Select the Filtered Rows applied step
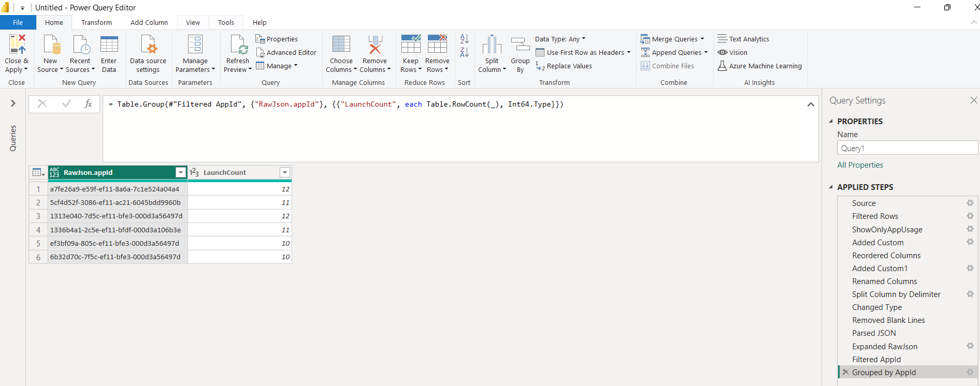980x386 pixels. (875, 216)
